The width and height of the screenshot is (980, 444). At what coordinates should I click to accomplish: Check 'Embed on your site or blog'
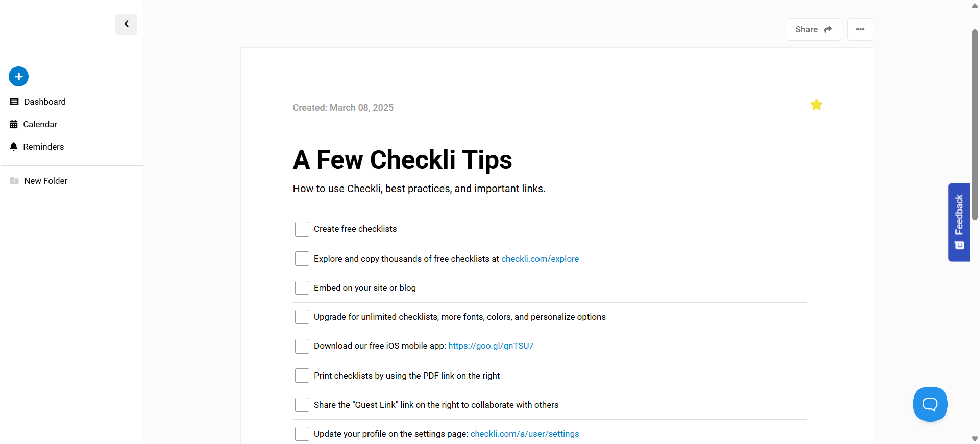tap(302, 288)
